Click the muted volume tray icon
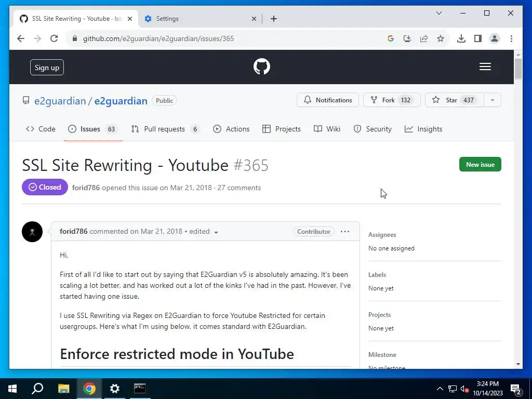Viewport: 532px width, 399px height. [x=465, y=389]
